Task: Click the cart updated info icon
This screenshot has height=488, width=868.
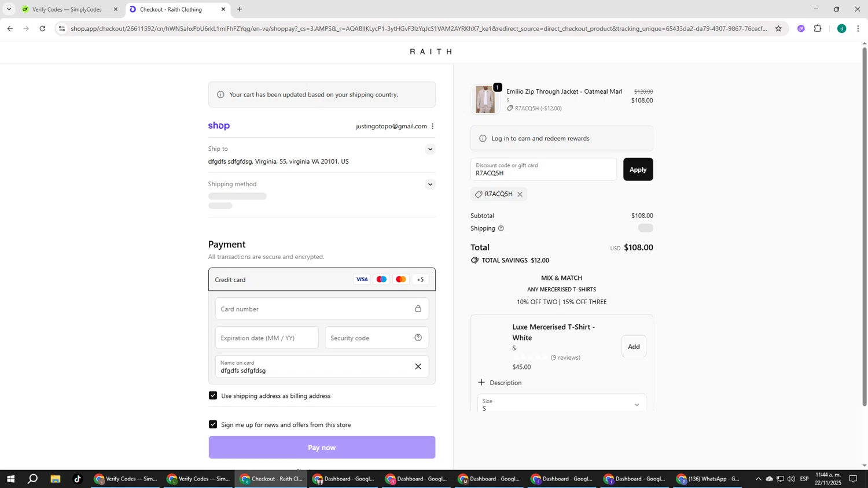Action: coord(220,95)
